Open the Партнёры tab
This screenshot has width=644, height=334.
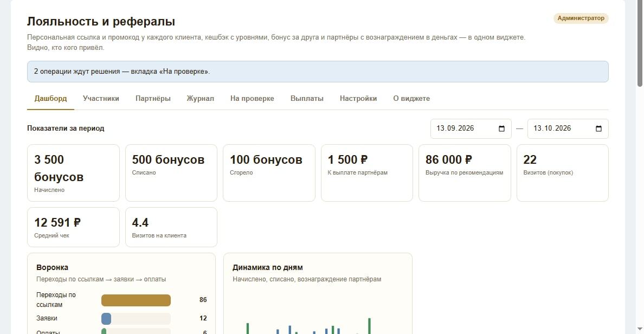click(153, 99)
